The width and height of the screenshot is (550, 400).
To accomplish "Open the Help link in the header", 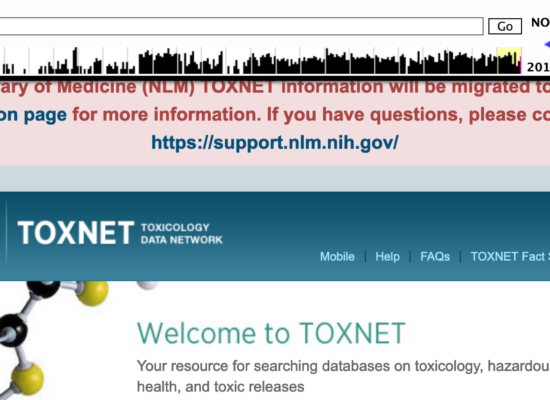I will [387, 256].
